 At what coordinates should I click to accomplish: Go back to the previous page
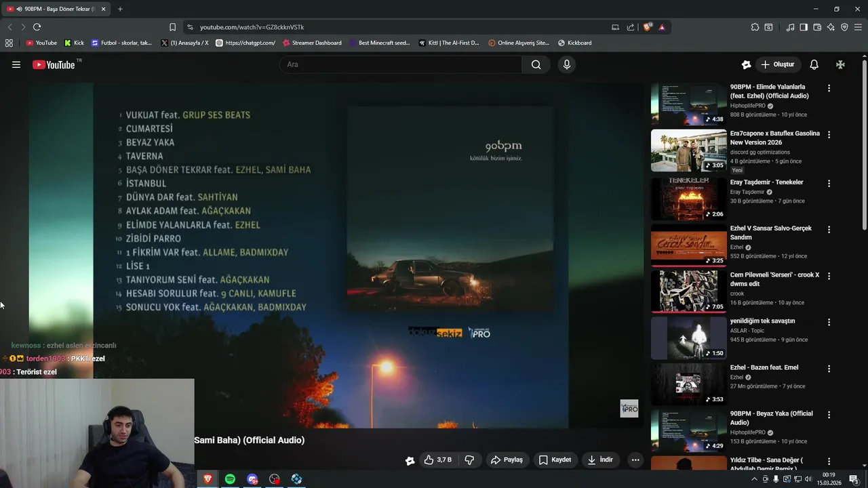coord(9,27)
